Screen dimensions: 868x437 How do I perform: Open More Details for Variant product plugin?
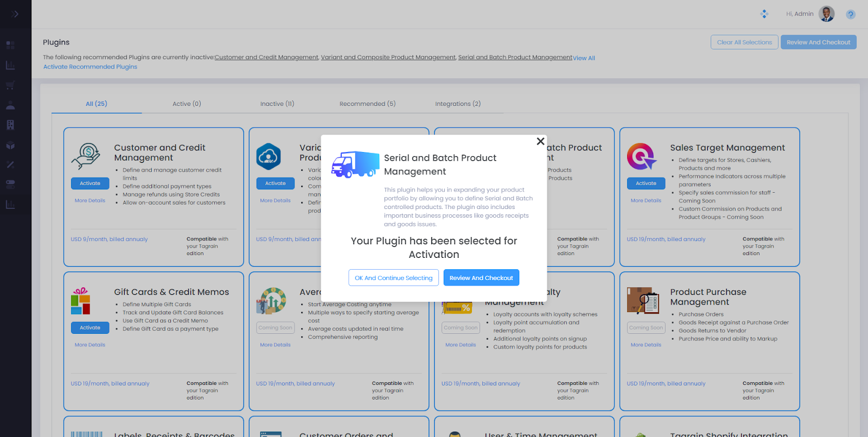(276, 201)
